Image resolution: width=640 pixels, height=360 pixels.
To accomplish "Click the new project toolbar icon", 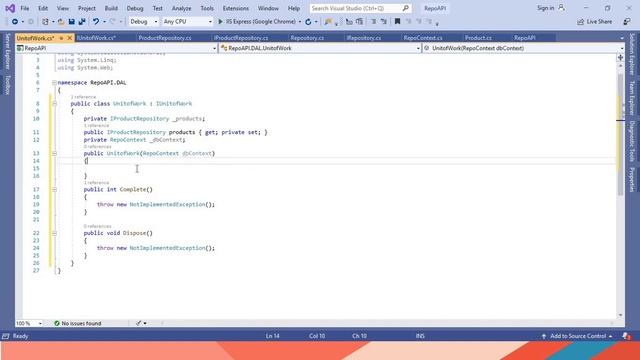I will point(45,22).
